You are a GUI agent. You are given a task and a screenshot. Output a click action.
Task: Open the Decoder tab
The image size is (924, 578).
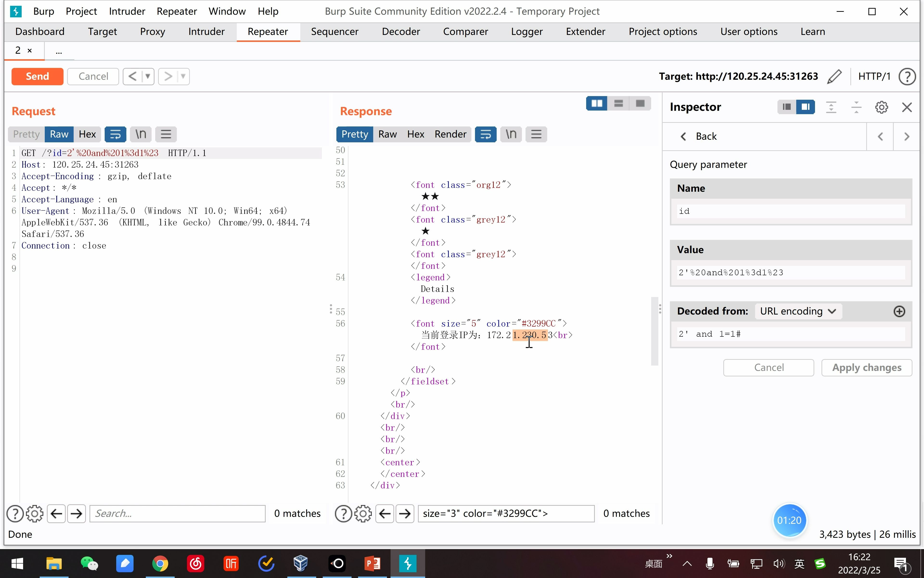click(401, 32)
